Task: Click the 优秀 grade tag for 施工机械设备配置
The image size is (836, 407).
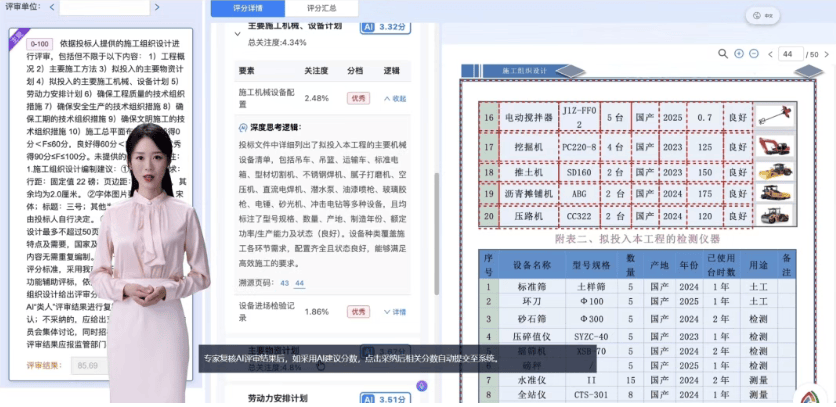Action: click(x=357, y=98)
